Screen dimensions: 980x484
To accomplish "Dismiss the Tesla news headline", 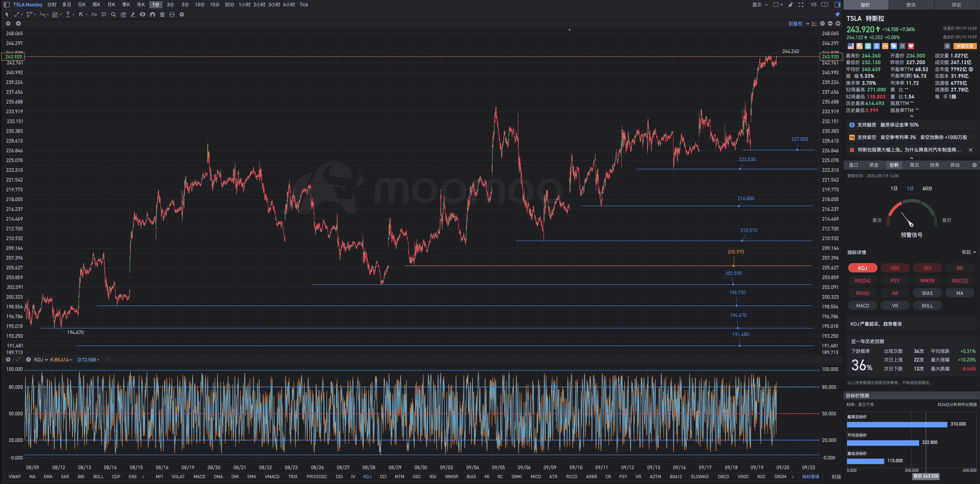I will click(970, 150).
